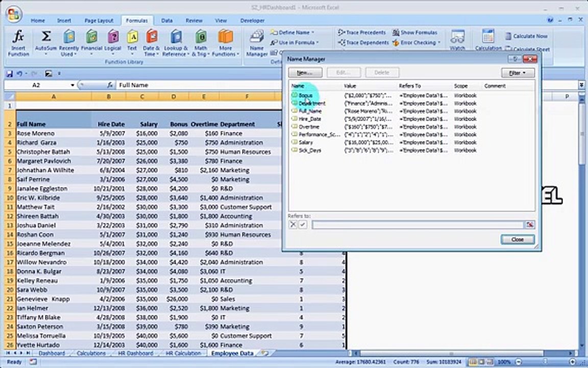Click Trace Precedents
The height and width of the screenshot is (368, 588).
pyautogui.click(x=362, y=33)
